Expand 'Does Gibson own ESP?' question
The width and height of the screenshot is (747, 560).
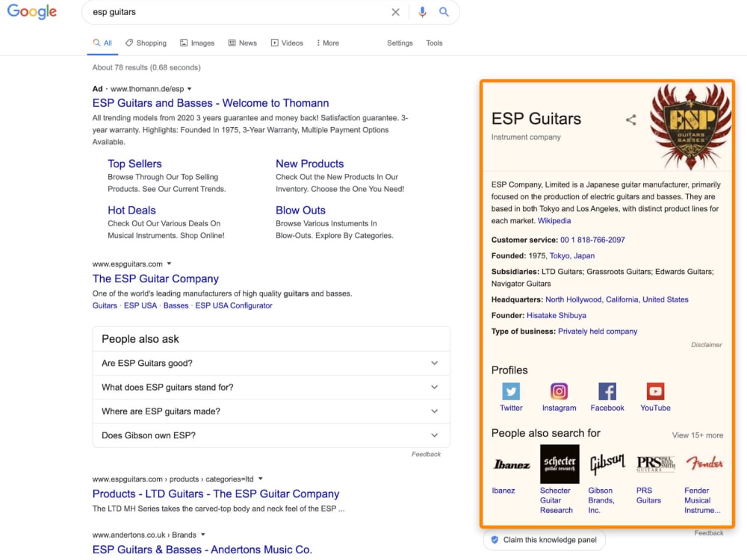271,435
